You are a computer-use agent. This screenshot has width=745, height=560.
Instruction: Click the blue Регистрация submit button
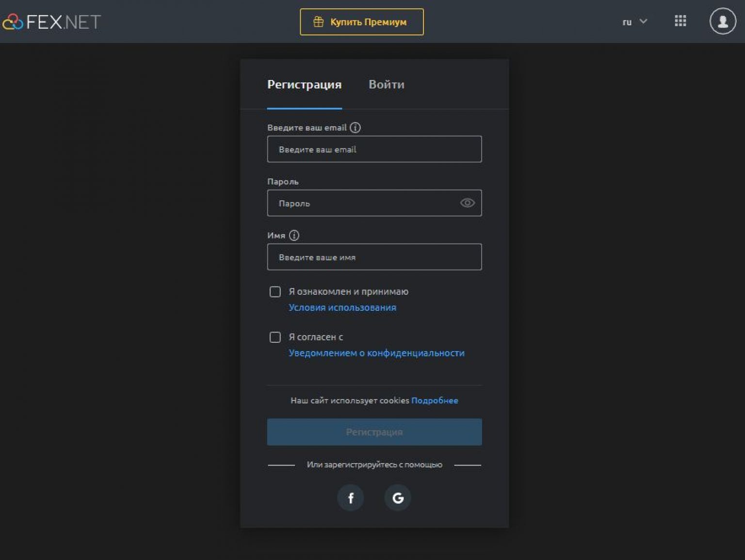(x=374, y=432)
